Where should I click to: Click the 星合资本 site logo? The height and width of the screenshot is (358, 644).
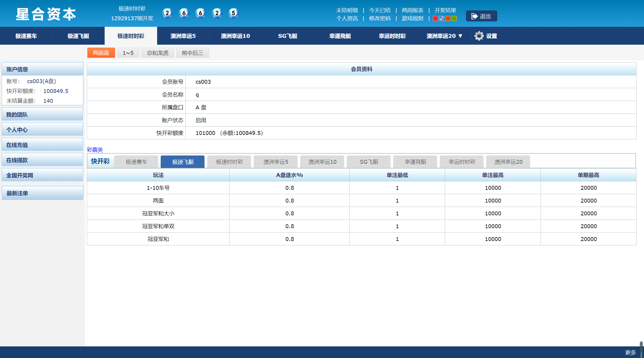[x=46, y=14]
